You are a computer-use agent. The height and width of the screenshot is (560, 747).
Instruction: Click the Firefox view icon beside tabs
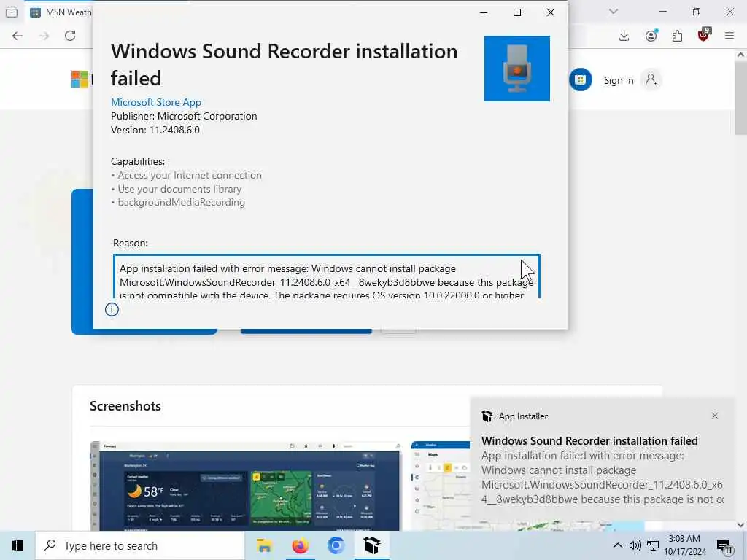[12, 12]
